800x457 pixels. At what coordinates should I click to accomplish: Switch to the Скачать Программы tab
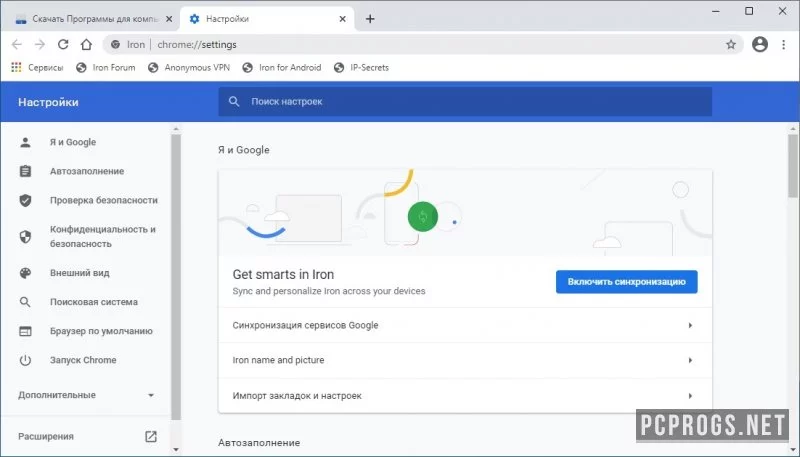(90, 19)
